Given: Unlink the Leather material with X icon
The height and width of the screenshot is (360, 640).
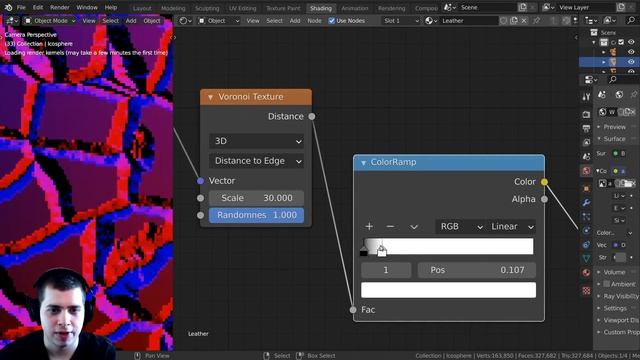Looking at the screenshot, I should 524,20.
